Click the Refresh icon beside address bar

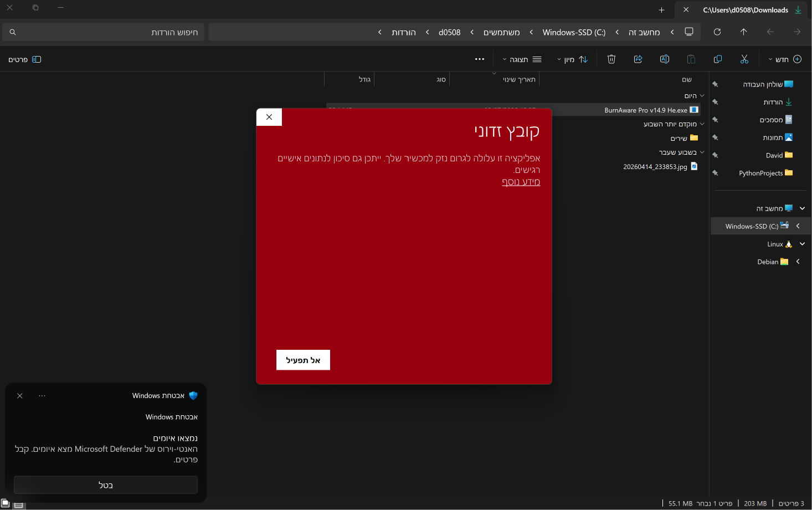[717, 32]
